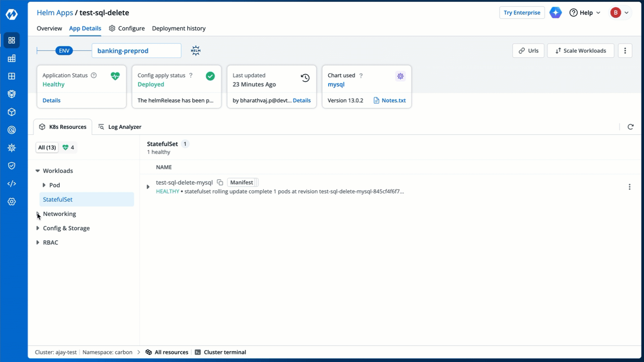644x362 pixels.
Task: Click the chart settings gear icon
Action: (x=400, y=76)
